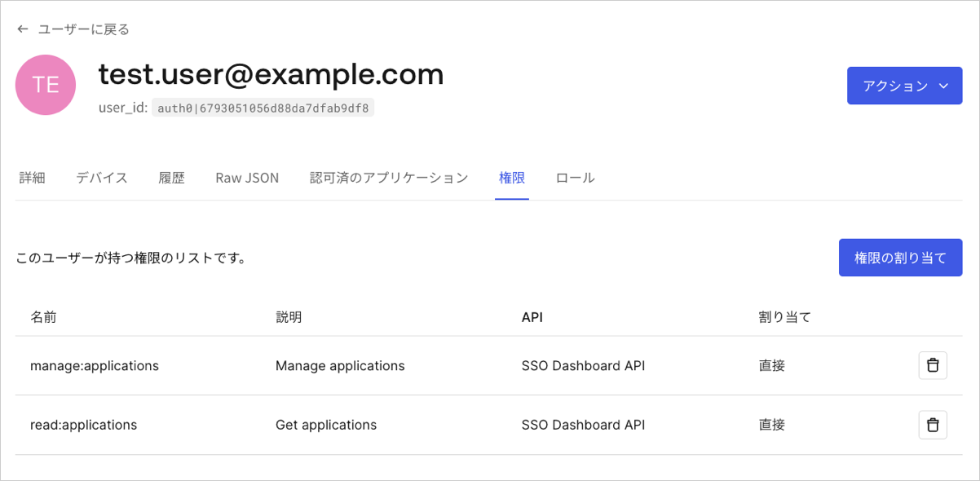Viewport: 980px width, 481px height.
Task: Click the active 権限 tab
Action: (x=512, y=177)
